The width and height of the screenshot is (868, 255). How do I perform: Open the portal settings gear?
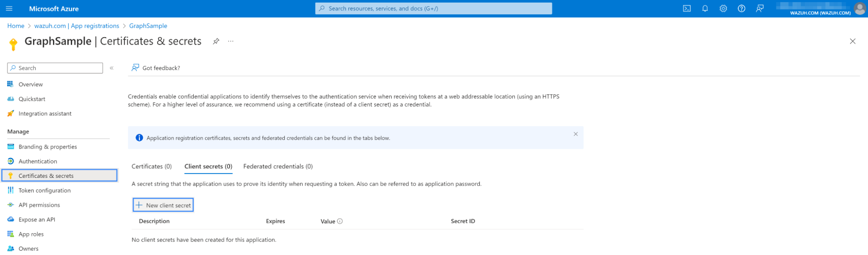tap(723, 9)
